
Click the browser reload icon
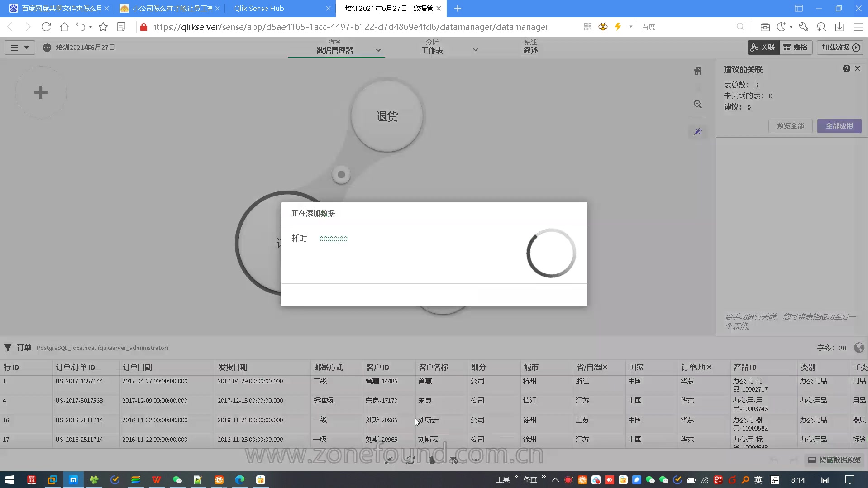[x=46, y=27]
